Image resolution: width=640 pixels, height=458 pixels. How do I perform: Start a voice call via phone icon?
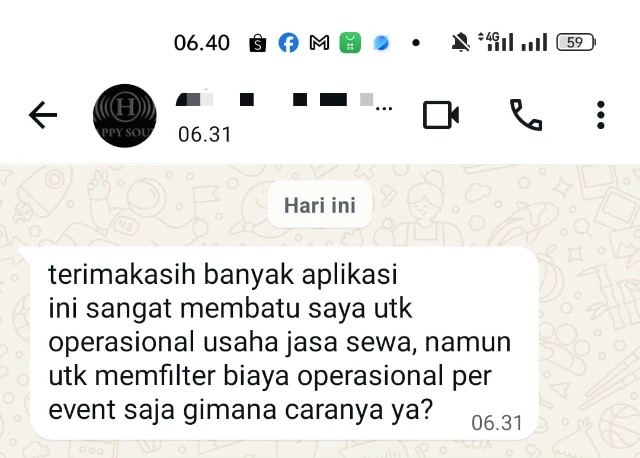pyautogui.click(x=526, y=115)
